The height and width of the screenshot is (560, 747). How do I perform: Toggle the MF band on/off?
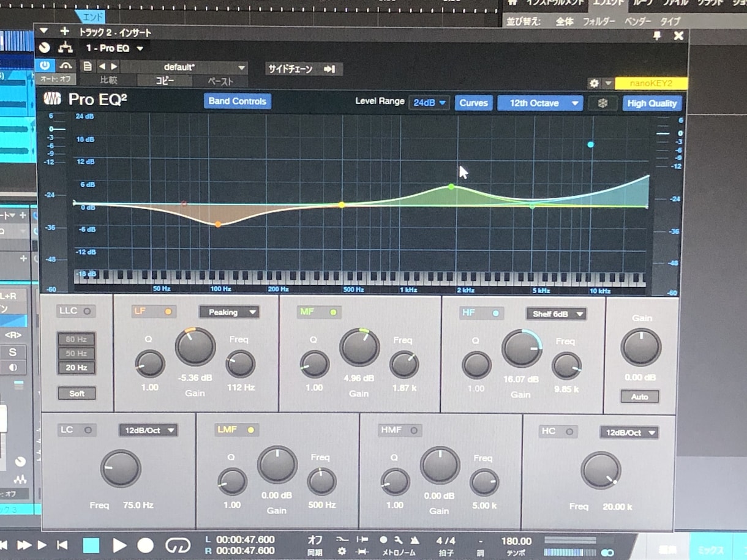coord(333,312)
